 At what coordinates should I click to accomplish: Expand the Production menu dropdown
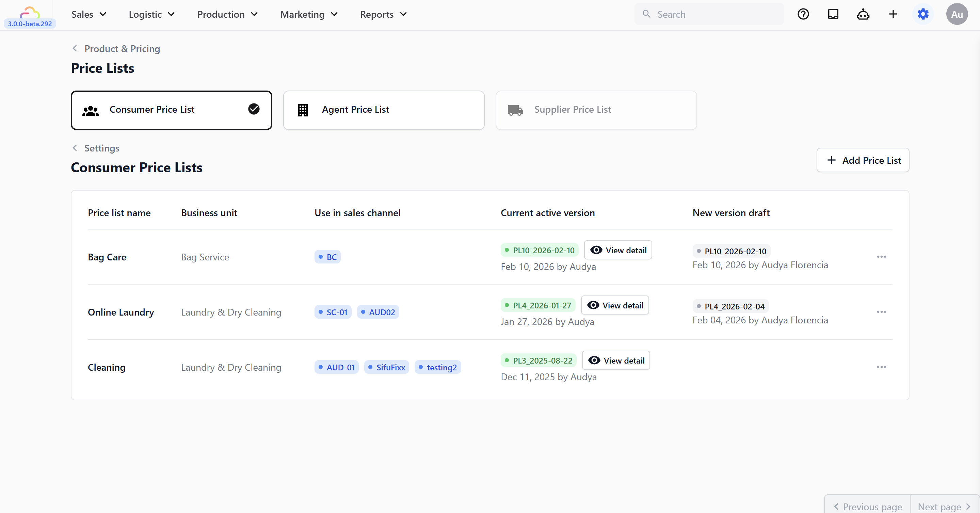[x=227, y=14]
